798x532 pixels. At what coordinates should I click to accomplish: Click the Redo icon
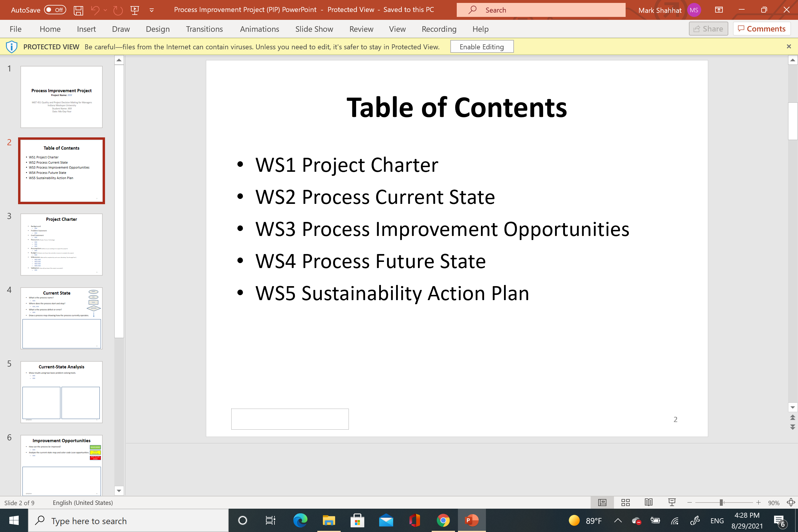[118, 10]
